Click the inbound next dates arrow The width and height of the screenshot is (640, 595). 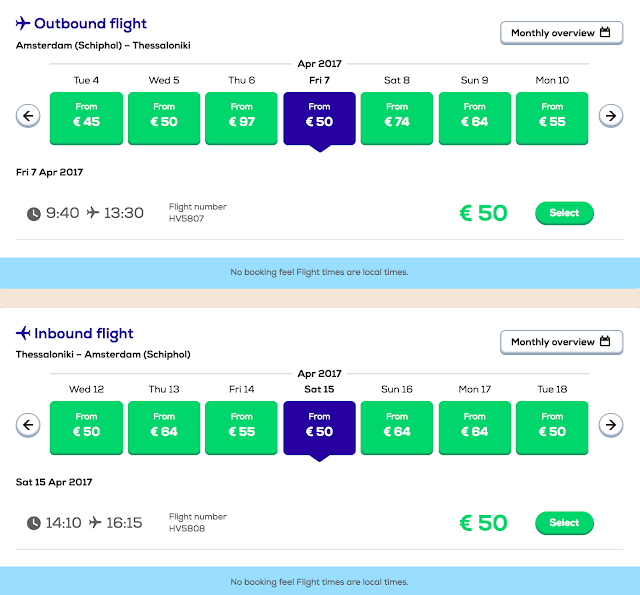(610, 425)
